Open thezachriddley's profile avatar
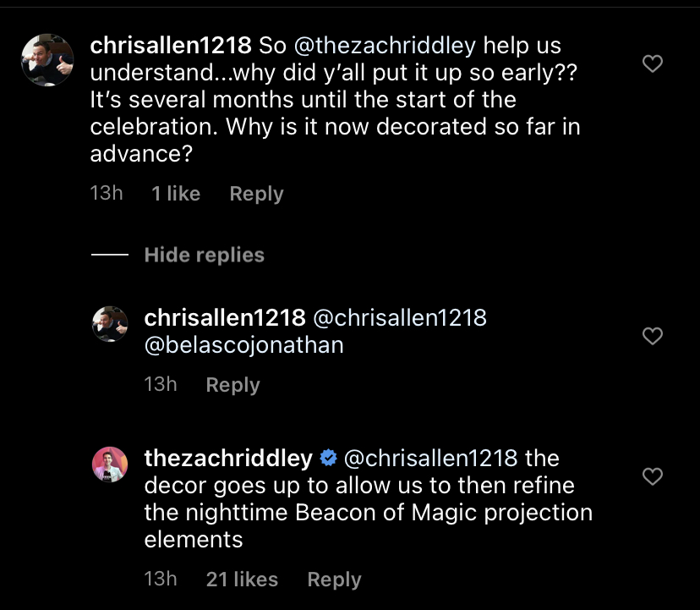Image resolution: width=700 pixels, height=610 pixels. coord(110,464)
